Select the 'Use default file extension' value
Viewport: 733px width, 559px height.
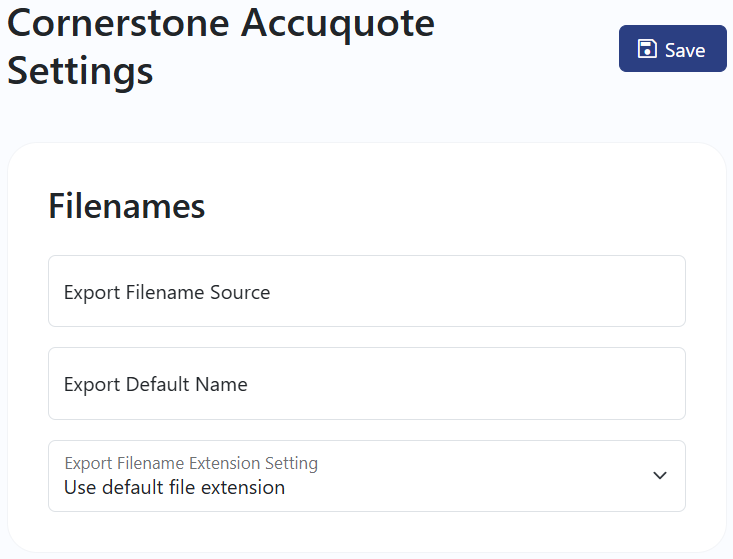[x=174, y=487]
